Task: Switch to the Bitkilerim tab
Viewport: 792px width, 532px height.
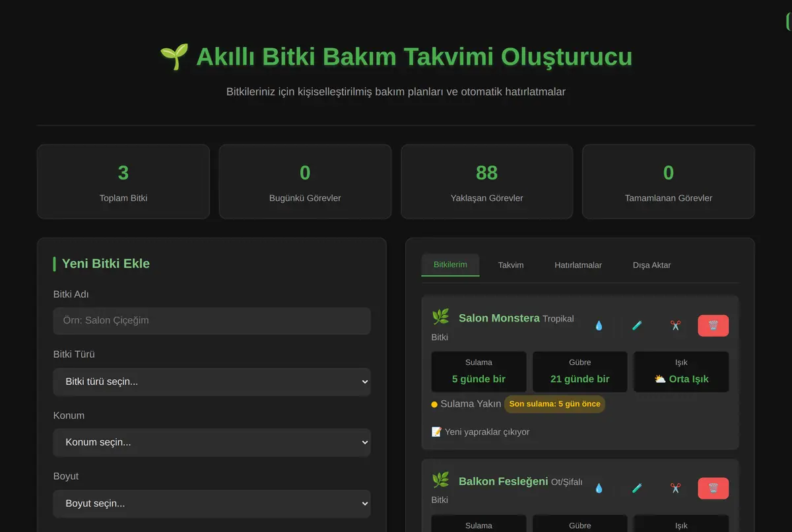Action: pyautogui.click(x=450, y=265)
